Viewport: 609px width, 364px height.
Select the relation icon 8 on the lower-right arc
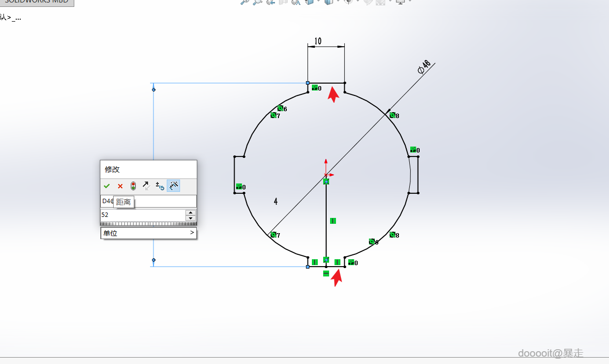click(x=394, y=235)
